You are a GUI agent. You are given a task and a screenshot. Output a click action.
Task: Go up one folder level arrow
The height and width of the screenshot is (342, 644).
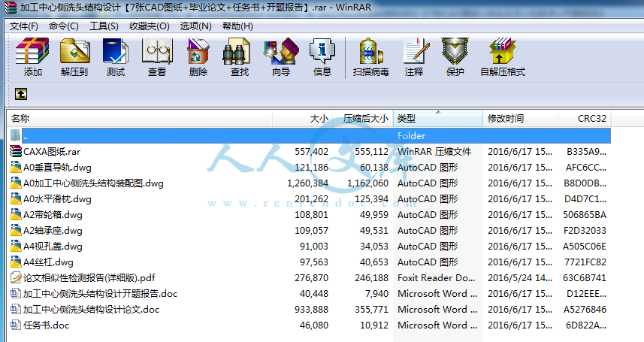point(21,94)
